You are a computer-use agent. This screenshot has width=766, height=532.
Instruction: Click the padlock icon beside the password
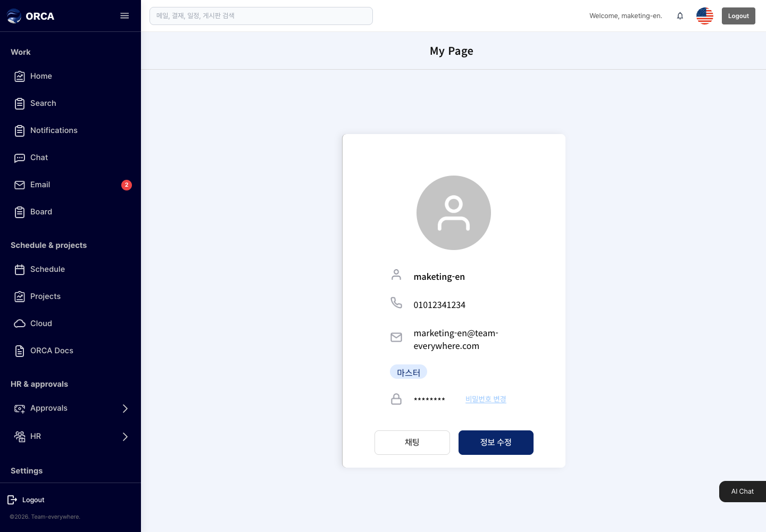(396, 399)
